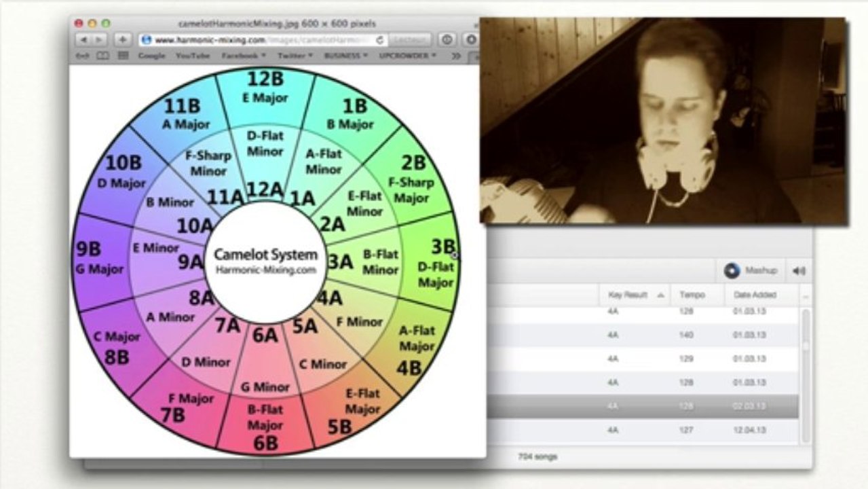Viewport: 868px width, 489px height.
Task: Go forward in the Safari window
Action: [x=99, y=39]
